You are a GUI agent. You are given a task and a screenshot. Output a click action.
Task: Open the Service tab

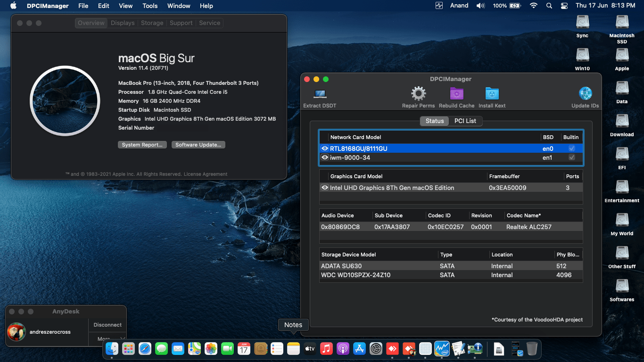(x=209, y=23)
